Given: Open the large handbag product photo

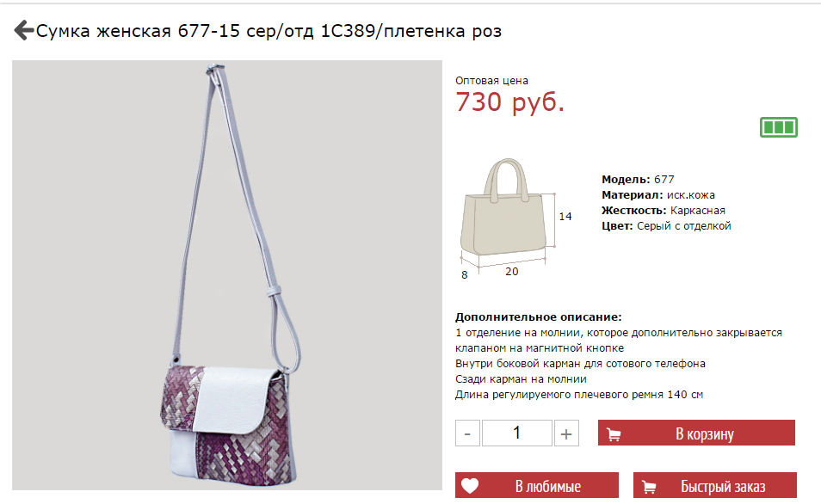Looking at the screenshot, I should [x=227, y=275].
